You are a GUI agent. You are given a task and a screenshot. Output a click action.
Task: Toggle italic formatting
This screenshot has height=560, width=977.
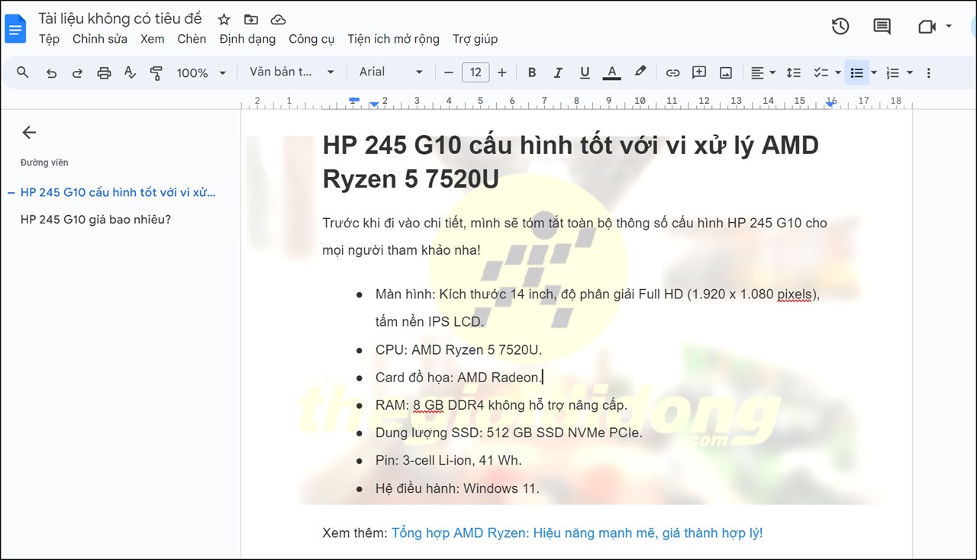[x=558, y=72]
